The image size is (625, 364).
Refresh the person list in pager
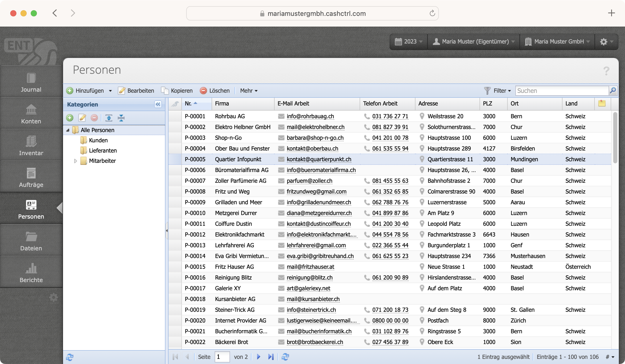click(285, 357)
